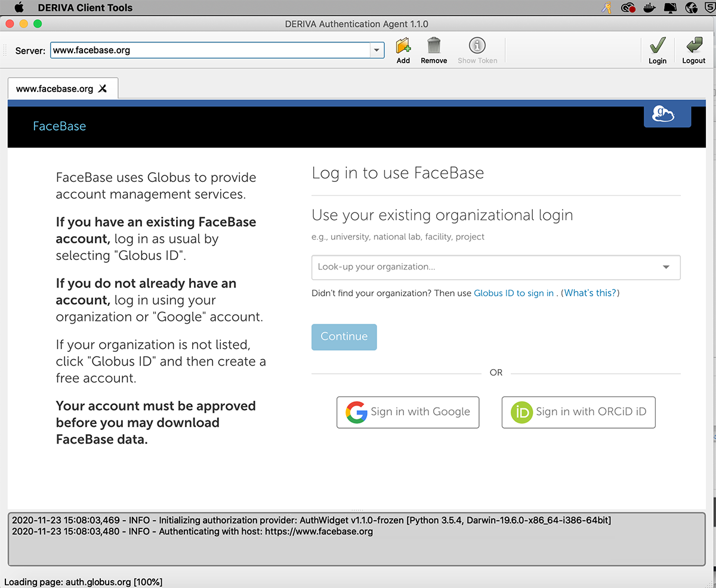The height and width of the screenshot is (588, 716).
Task: Click the globe shield menu bar icon
Action: point(692,8)
